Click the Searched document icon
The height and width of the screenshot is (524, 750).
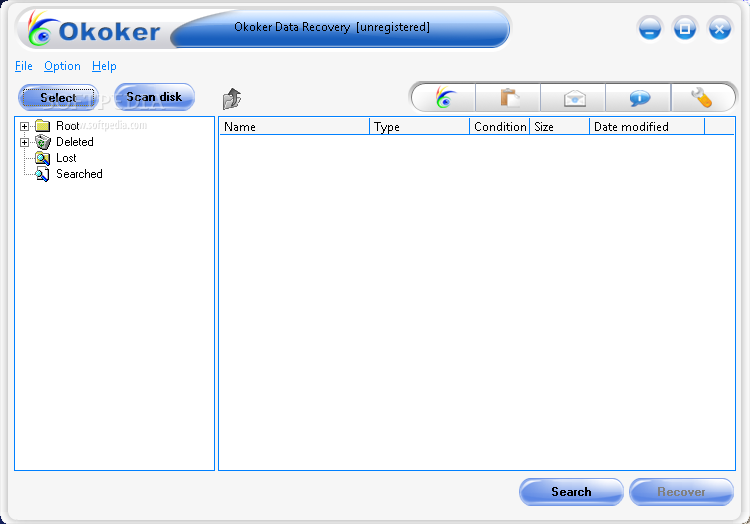tap(43, 175)
